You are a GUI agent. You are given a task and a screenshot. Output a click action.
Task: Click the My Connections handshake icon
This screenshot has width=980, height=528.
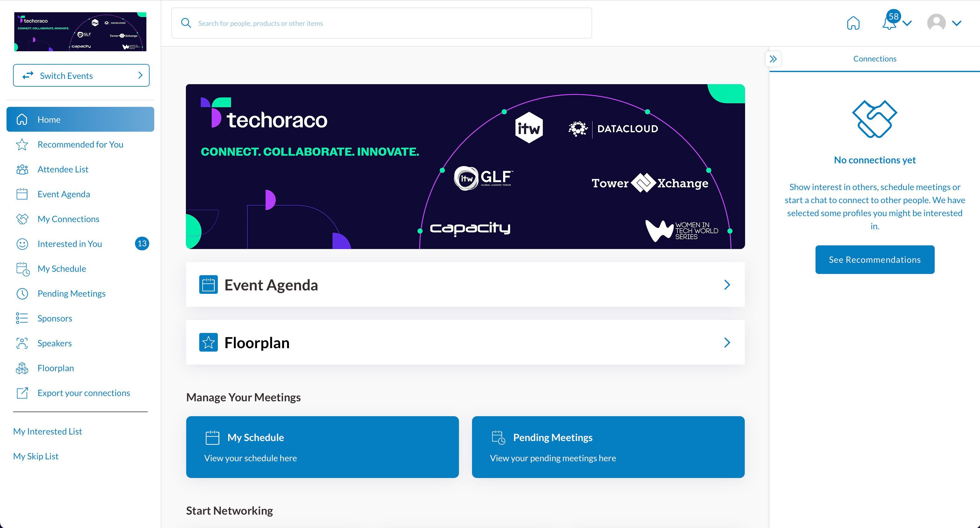(x=22, y=219)
